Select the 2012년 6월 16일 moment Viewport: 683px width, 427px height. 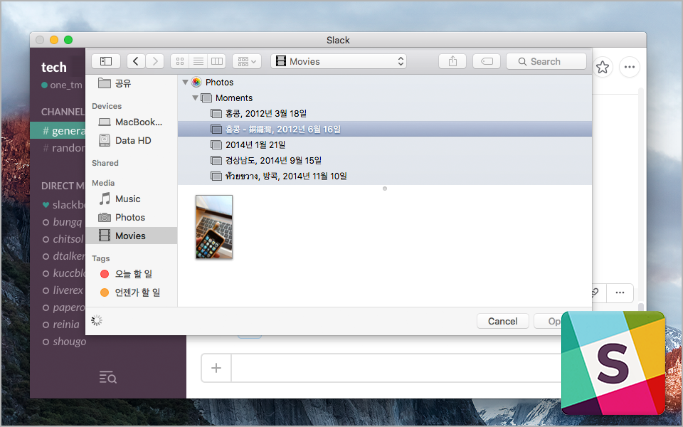(385, 129)
